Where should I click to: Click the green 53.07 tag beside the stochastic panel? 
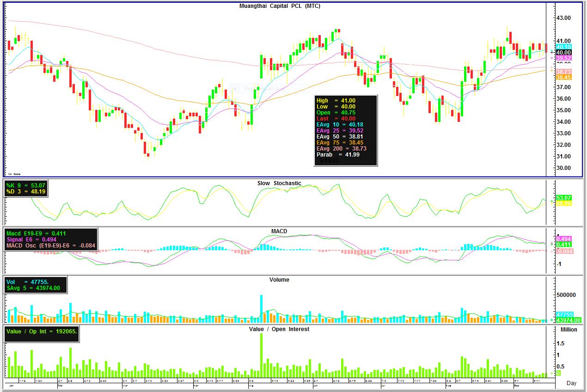tap(564, 198)
